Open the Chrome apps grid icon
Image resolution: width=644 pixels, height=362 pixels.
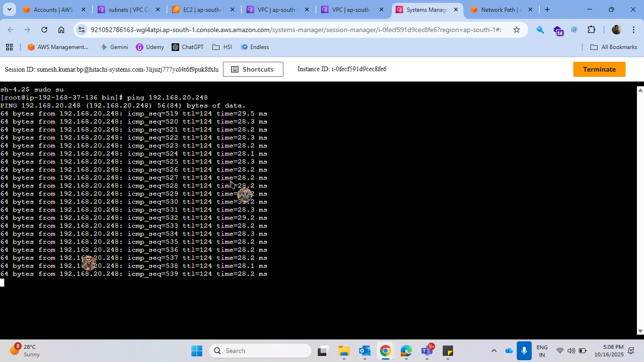9,47
